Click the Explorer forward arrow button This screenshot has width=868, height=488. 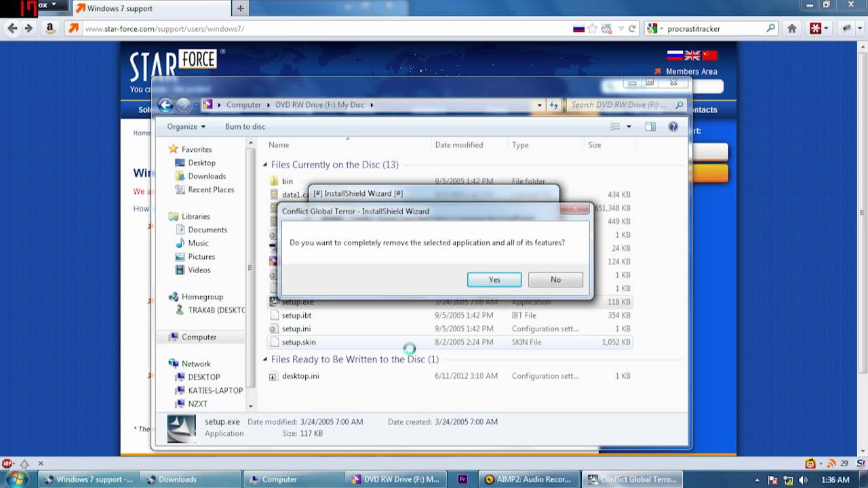click(183, 105)
